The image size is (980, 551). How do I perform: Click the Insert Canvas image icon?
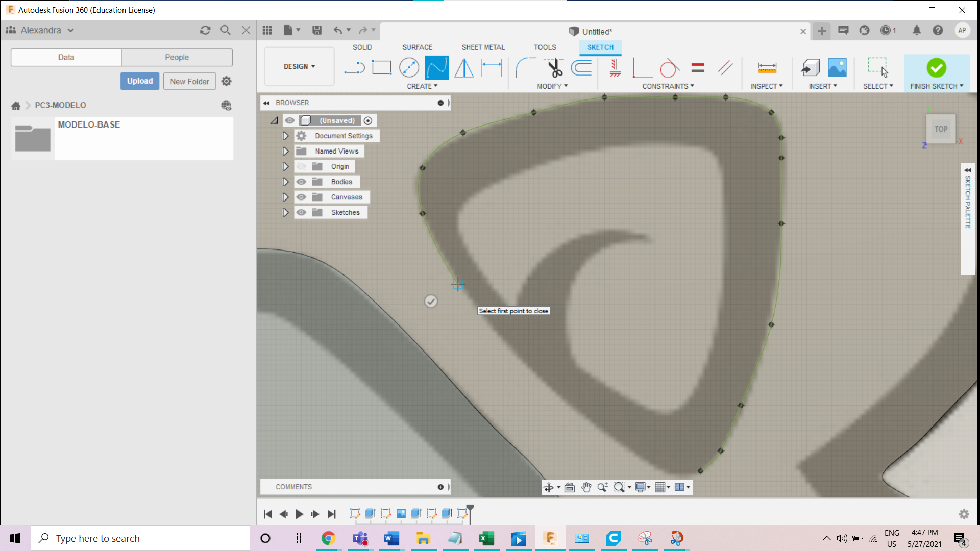click(837, 68)
